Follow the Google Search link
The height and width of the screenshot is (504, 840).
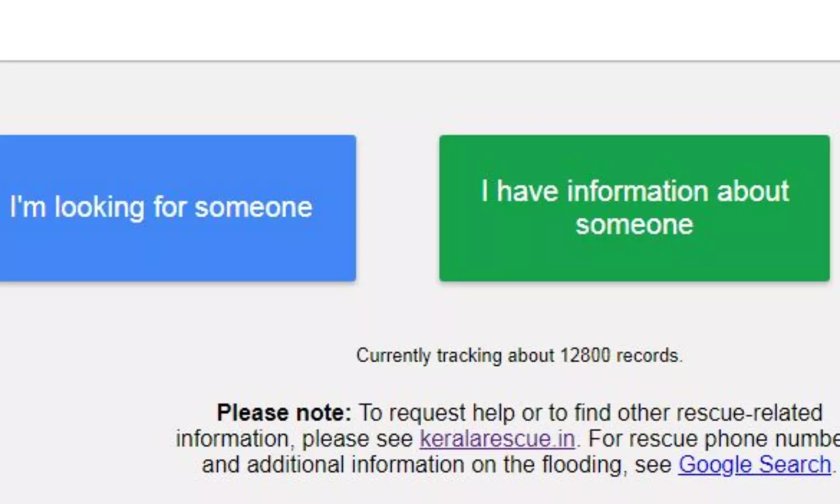754,465
